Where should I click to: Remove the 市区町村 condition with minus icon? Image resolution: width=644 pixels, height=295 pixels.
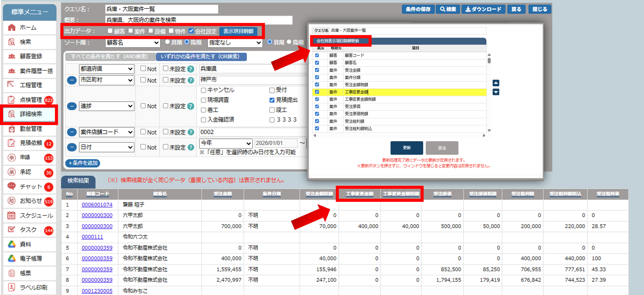point(72,80)
